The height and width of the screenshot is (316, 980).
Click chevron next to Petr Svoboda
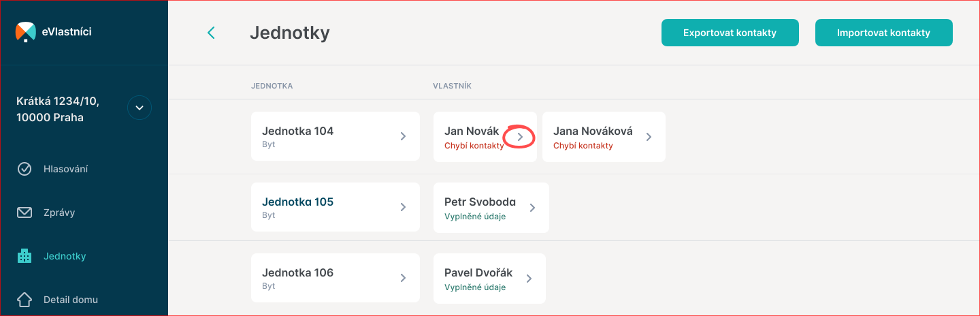(532, 208)
